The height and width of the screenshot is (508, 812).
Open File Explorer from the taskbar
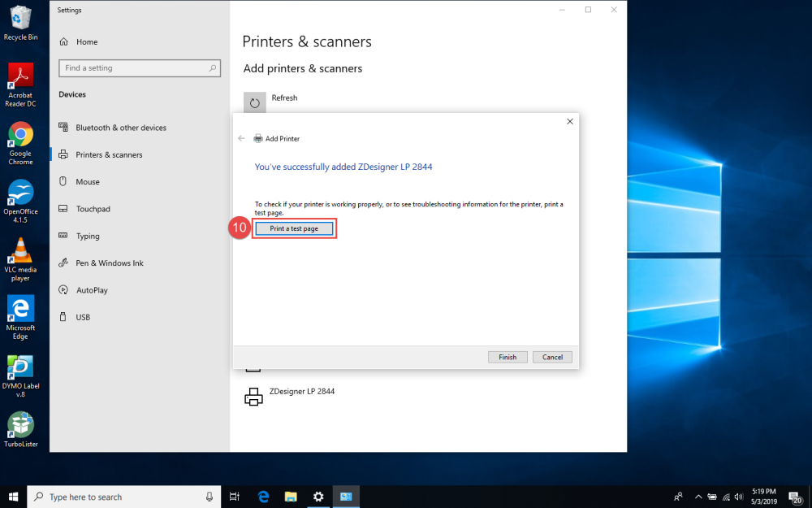tap(291, 497)
